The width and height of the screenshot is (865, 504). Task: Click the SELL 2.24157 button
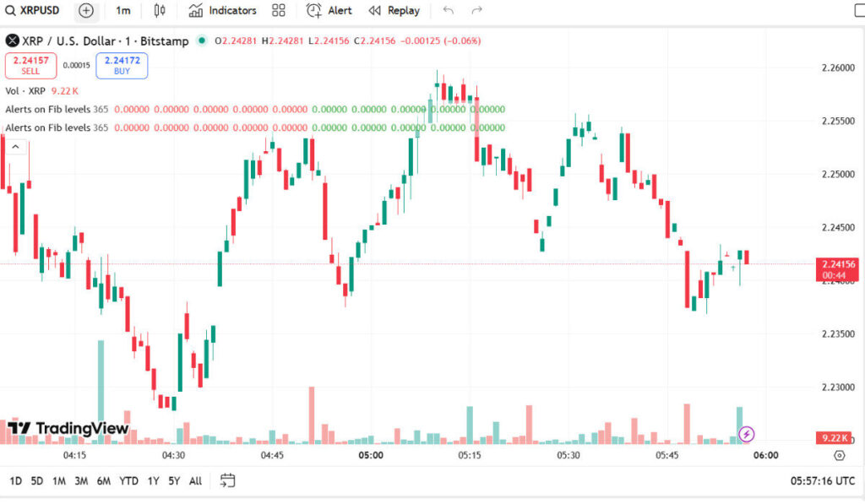[30, 65]
